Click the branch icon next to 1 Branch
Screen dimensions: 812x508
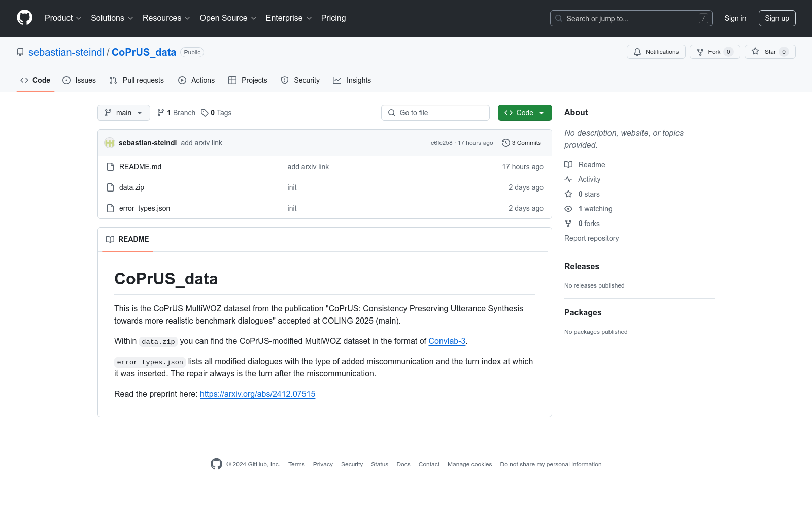click(x=161, y=113)
